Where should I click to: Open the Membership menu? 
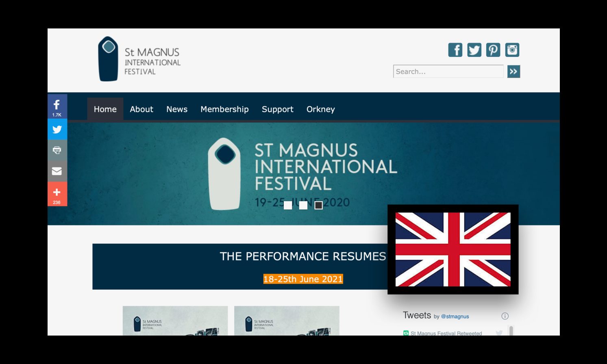pyautogui.click(x=224, y=109)
